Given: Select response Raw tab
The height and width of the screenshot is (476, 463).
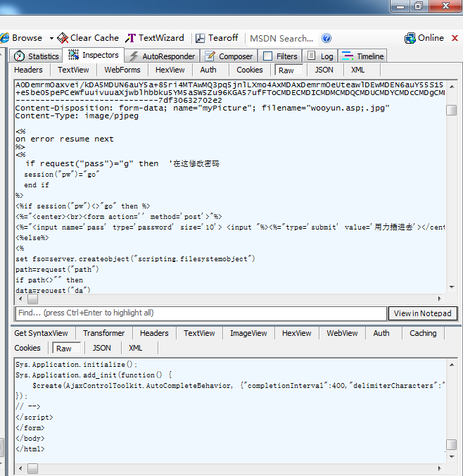Looking at the screenshot, I should point(66,348).
